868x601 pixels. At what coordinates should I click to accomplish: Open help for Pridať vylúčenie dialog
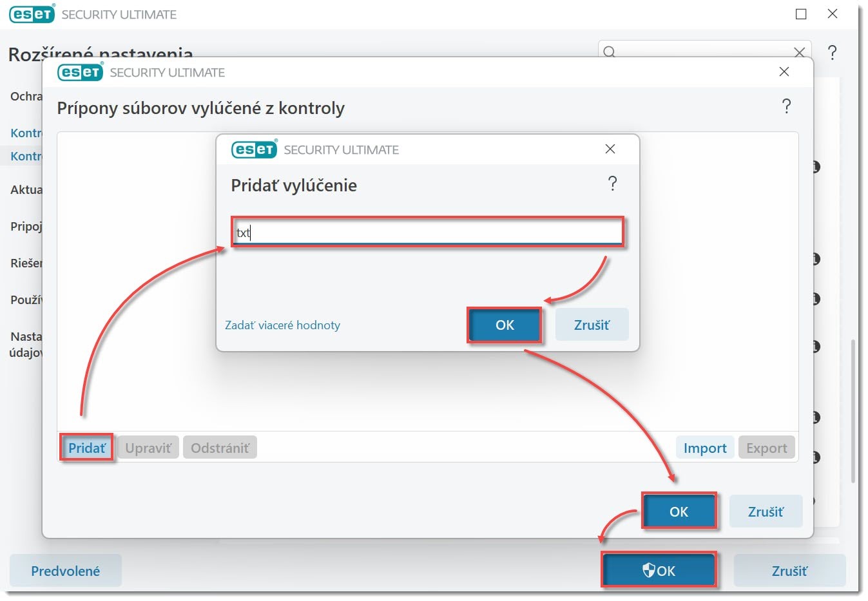pos(612,184)
